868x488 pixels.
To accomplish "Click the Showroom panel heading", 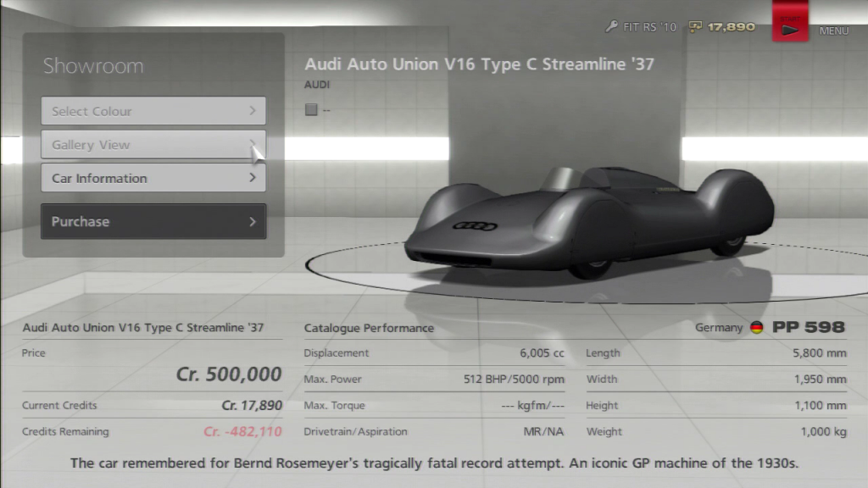I will click(93, 66).
